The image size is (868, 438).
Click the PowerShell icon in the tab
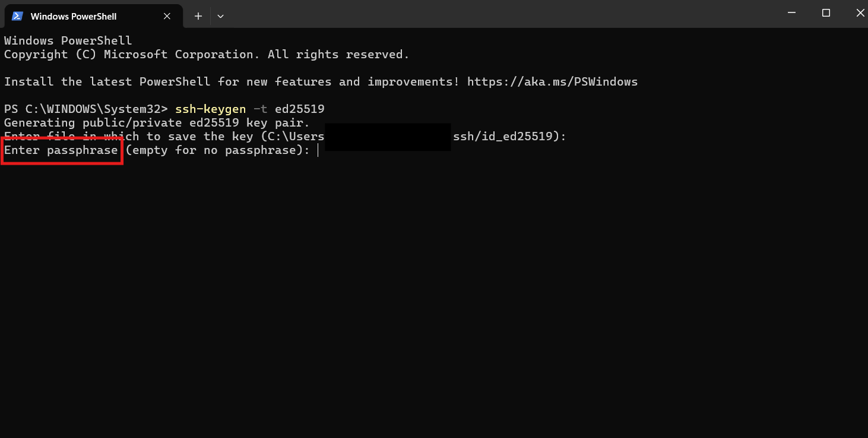17,16
